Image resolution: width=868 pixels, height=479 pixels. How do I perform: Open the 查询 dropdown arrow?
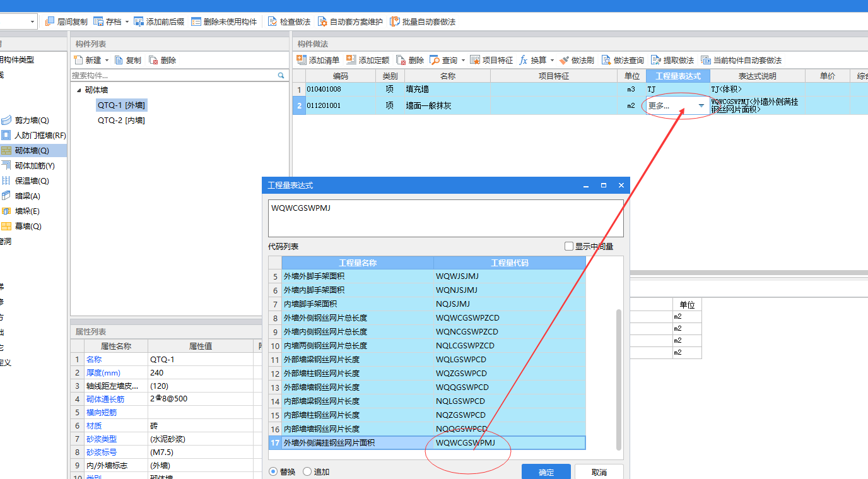463,60
